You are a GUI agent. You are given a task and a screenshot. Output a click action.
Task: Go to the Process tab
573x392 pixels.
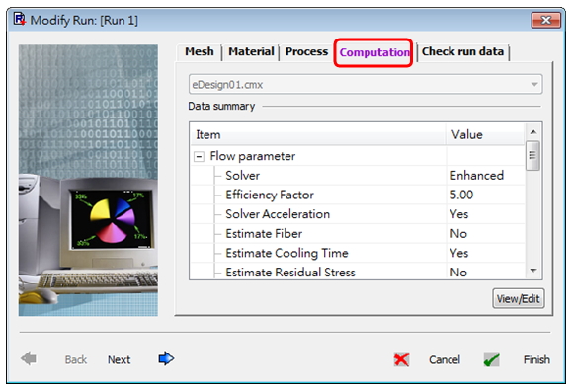click(306, 51)
